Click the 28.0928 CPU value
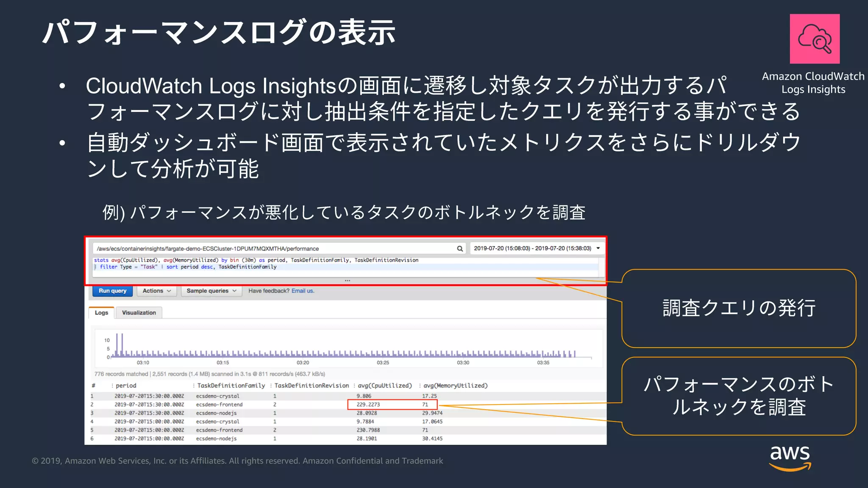The image size is (868, 488). click(x=367, y=413)
